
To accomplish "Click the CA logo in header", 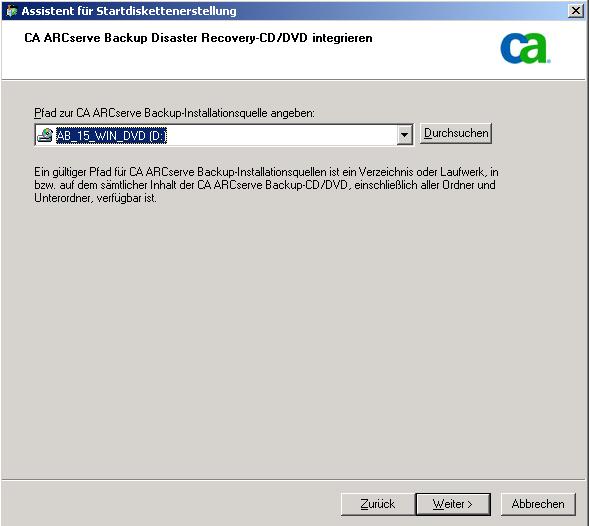I will point(525,48).
